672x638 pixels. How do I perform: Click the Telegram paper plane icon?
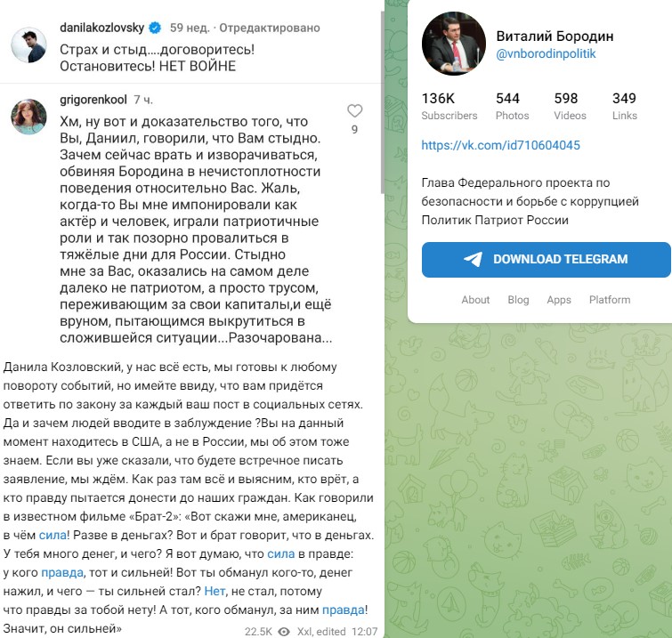click(x=474, y=260)
